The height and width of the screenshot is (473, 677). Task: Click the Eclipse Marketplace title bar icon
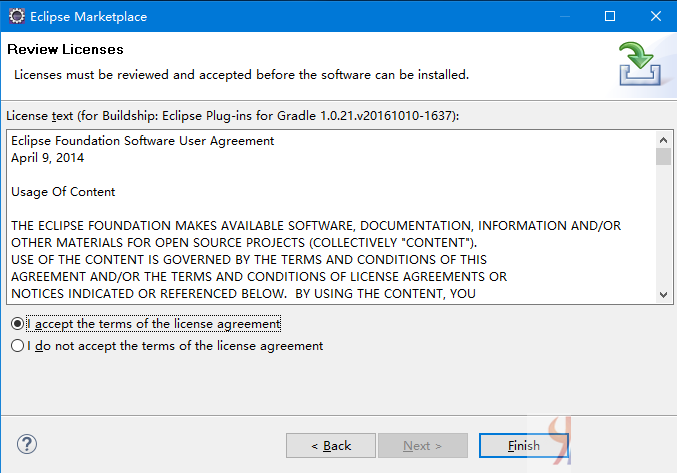click(x=17, y=16)
